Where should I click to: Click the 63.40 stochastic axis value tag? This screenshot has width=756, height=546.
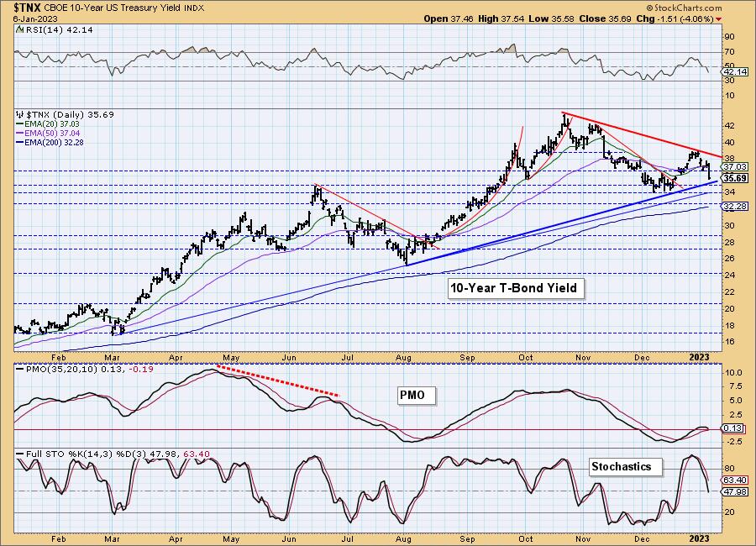pos(735,480)
